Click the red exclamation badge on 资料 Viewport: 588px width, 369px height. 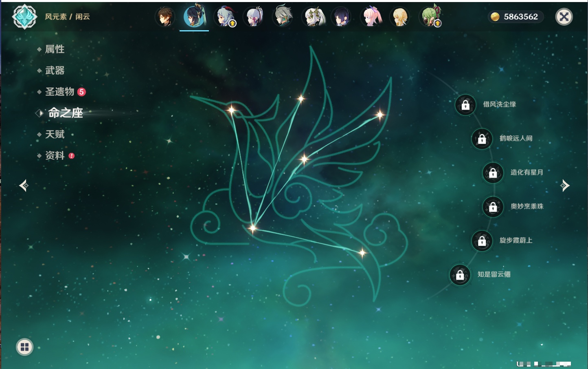[x=72, y=156]
